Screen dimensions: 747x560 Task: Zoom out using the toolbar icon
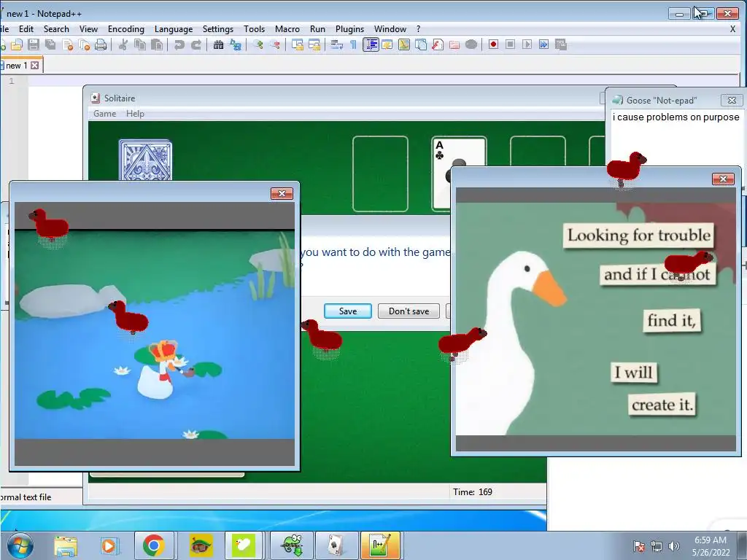(275, 44)
